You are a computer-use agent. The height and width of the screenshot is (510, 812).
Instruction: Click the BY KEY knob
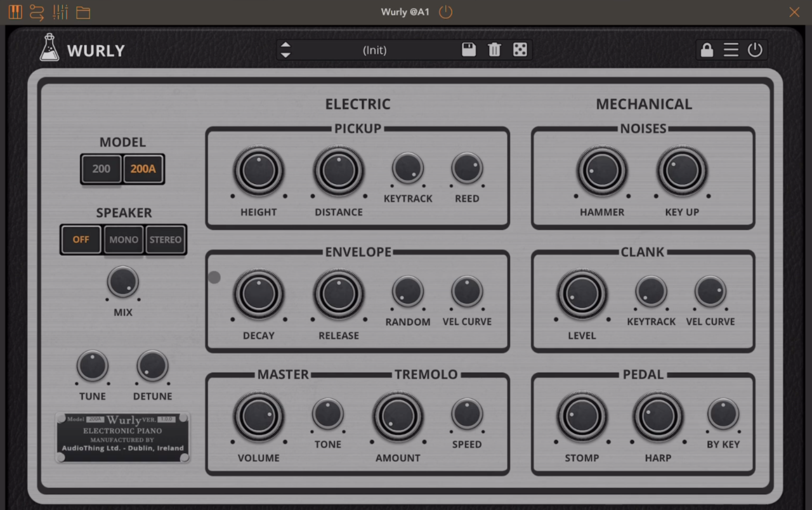click(723, 414)
